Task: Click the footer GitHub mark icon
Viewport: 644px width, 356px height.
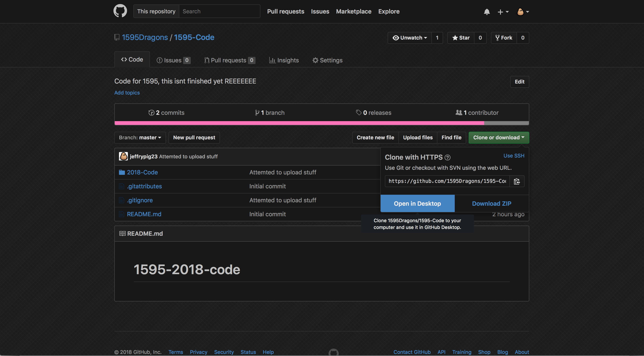Action: 333,352
